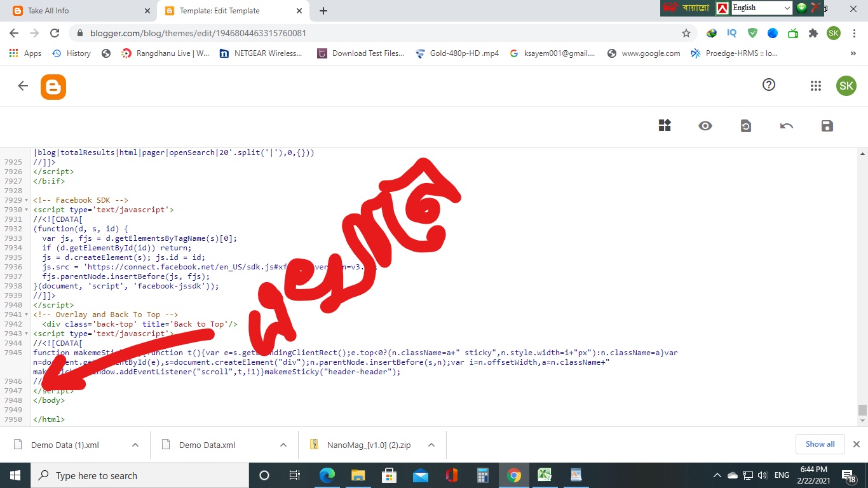
Task: Switch to the Take All Info tab
Action: click(81, 11)
